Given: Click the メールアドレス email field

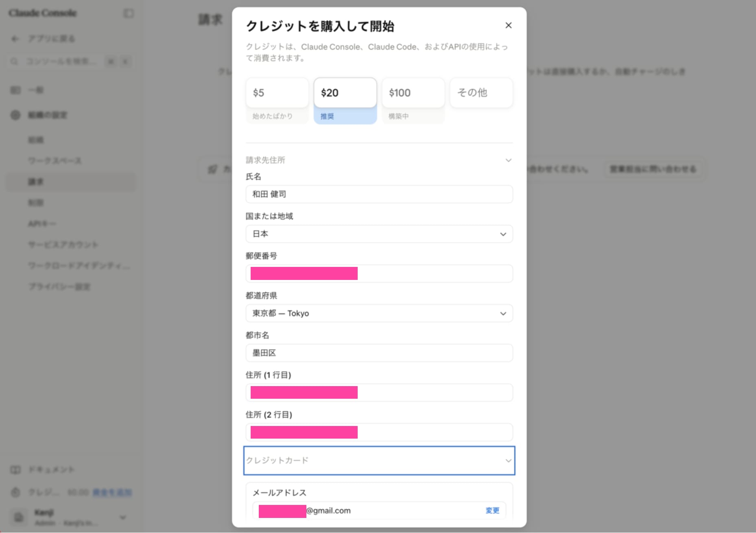Looking at the screenshot, I should tap(379, 510).
